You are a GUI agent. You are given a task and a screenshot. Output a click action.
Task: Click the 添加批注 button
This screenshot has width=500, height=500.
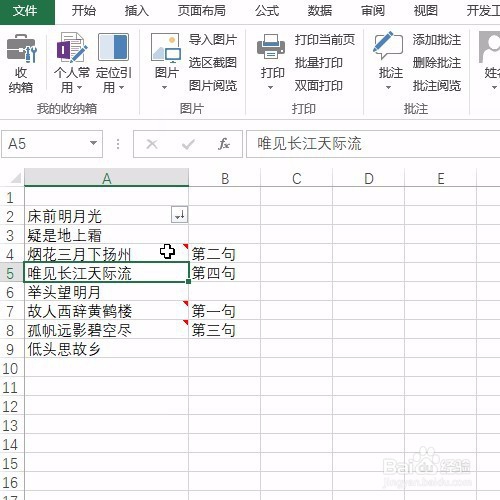pyautogui.click(x=437, y=40)
